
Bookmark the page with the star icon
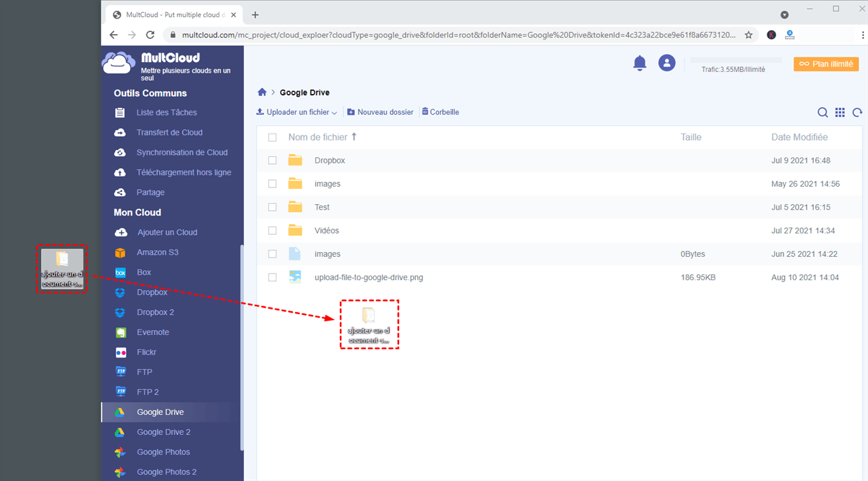coord(748,35)
